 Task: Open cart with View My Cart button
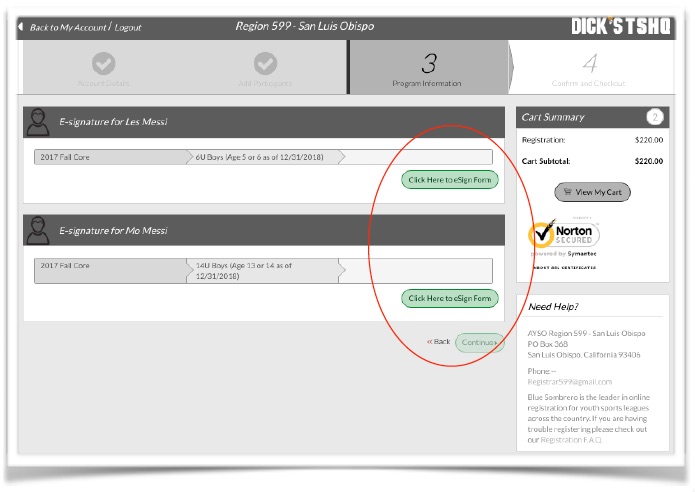tap(593, 192)
